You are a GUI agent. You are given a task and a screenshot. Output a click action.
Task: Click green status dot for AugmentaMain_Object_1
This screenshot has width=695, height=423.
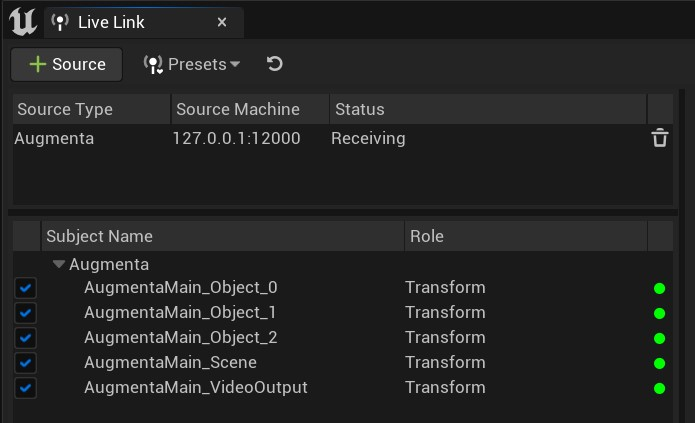click(x=660, y=313)
